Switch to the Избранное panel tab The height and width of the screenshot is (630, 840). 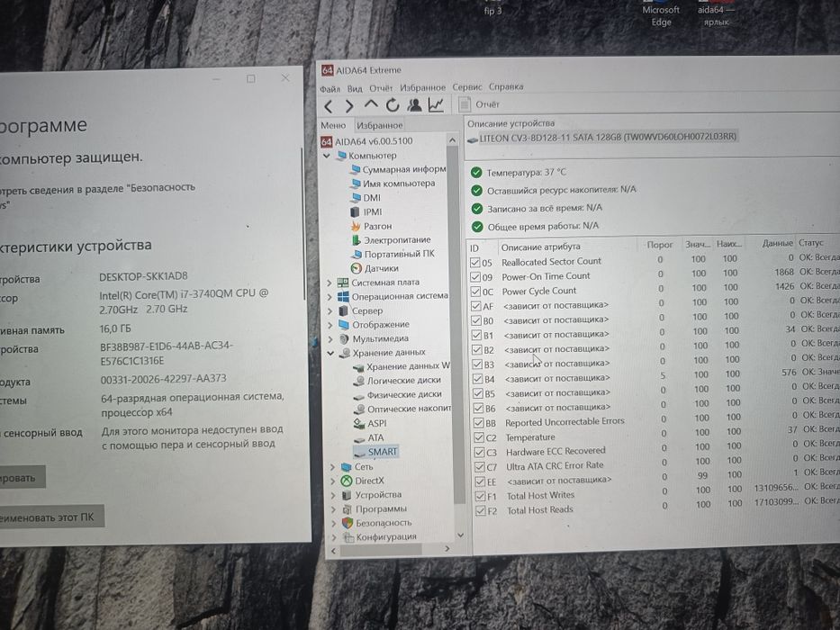pyautogui.click(x=379, y=125)
